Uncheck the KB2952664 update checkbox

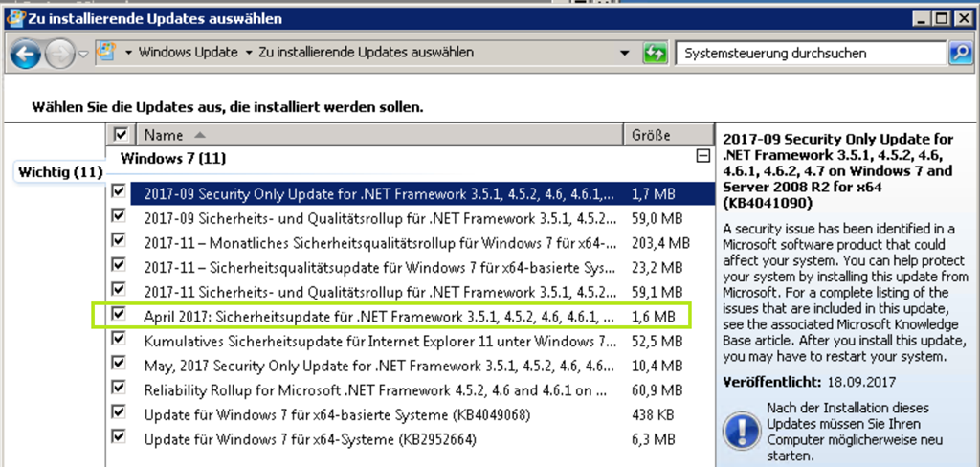tap(119, 437)
